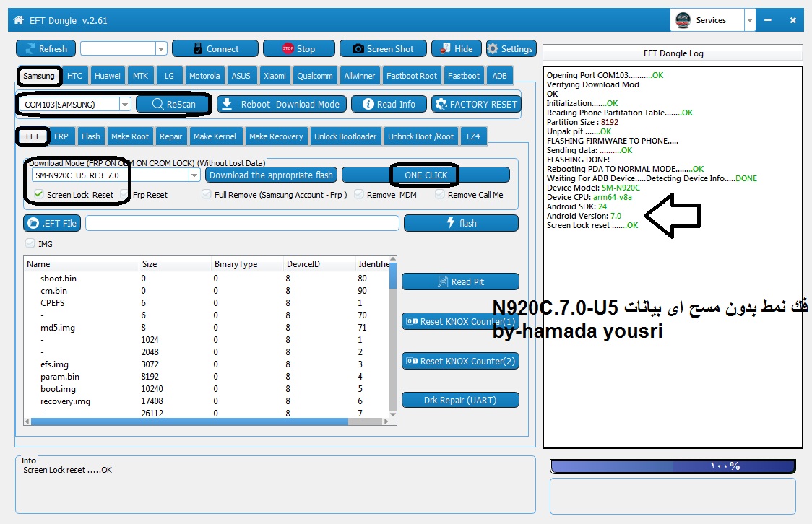Open the SM-N920C U5 RL3 7.0 model dropdown
The height and width of the screenshot is (524, 812).
point(194,175)
